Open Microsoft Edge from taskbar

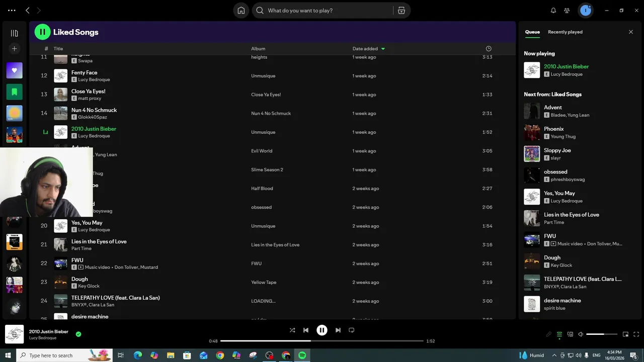137,355
